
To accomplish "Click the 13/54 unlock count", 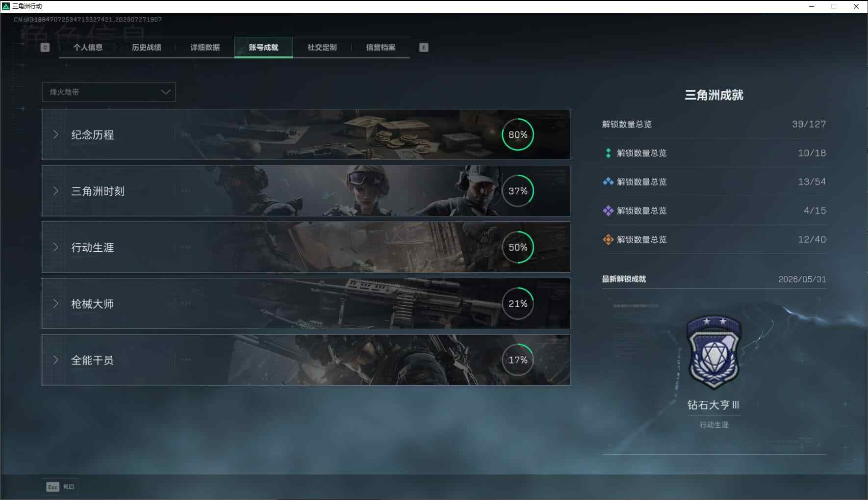I will [812, 182].
